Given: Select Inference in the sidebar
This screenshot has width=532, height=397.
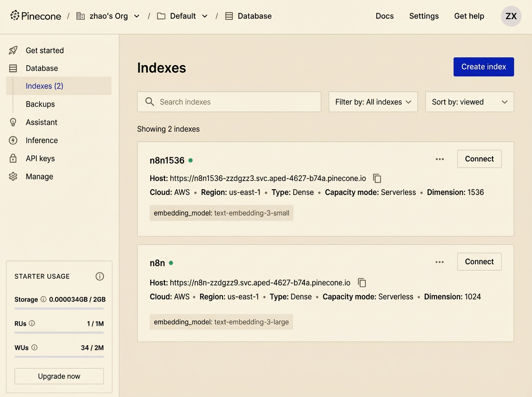Looking at the screenshot, I should click(42, 140).
